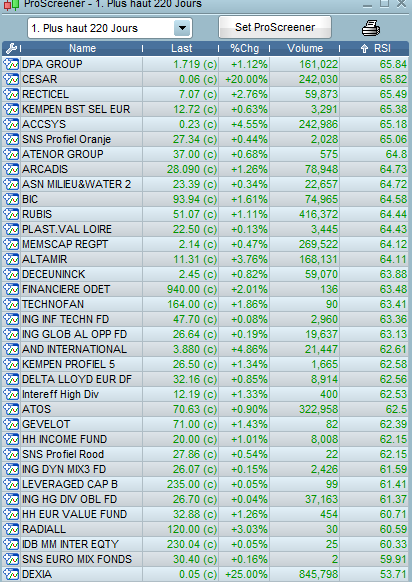Click the Set ProScreener button
This screenshot has width=412, height=582.
[275, 27]
